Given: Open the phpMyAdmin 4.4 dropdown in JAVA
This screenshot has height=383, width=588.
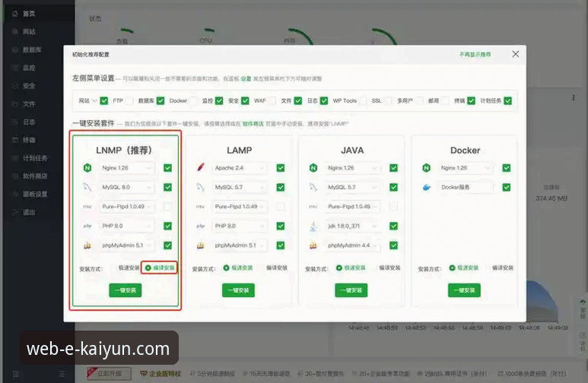Looking at the screenshot, I should point(352,245).
